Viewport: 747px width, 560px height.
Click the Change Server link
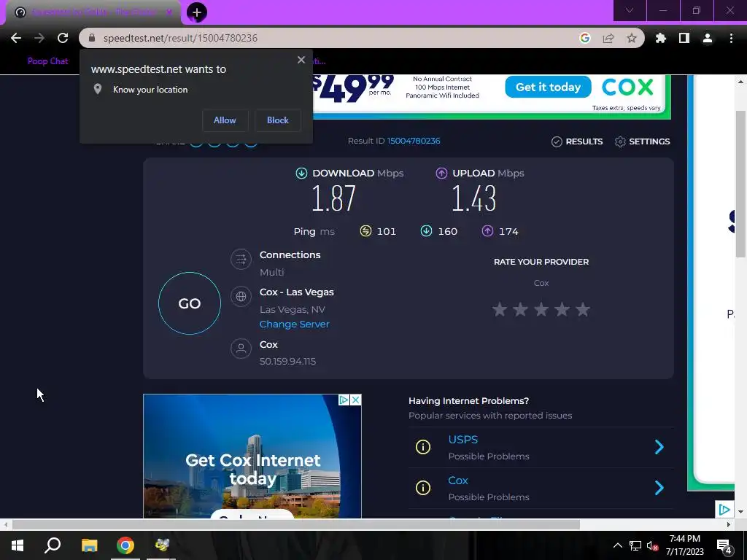point(295,324)
